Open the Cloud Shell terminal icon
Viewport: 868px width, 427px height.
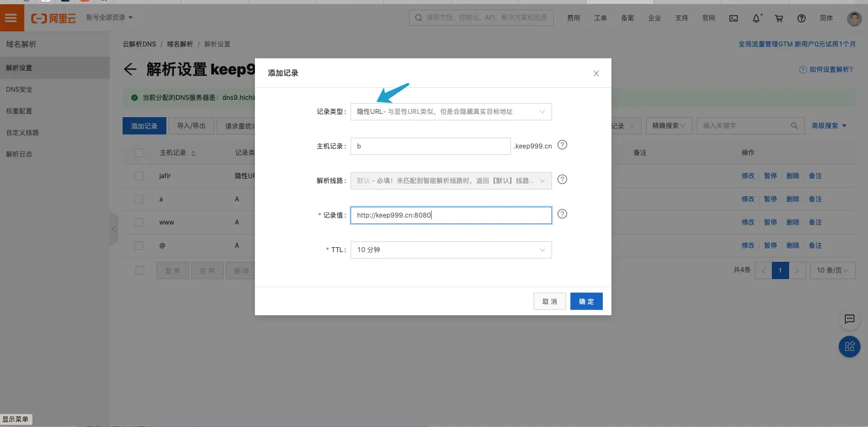pyautogui.click(x=734, y=18)
